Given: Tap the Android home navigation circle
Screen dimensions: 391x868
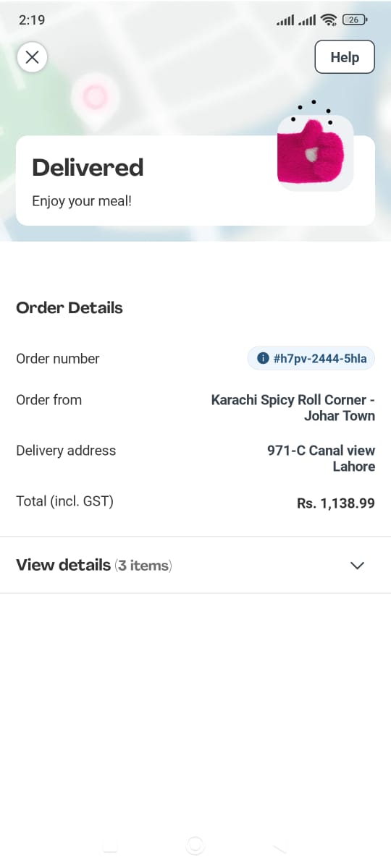Looking at the screenshot, I should pos(195,845).
